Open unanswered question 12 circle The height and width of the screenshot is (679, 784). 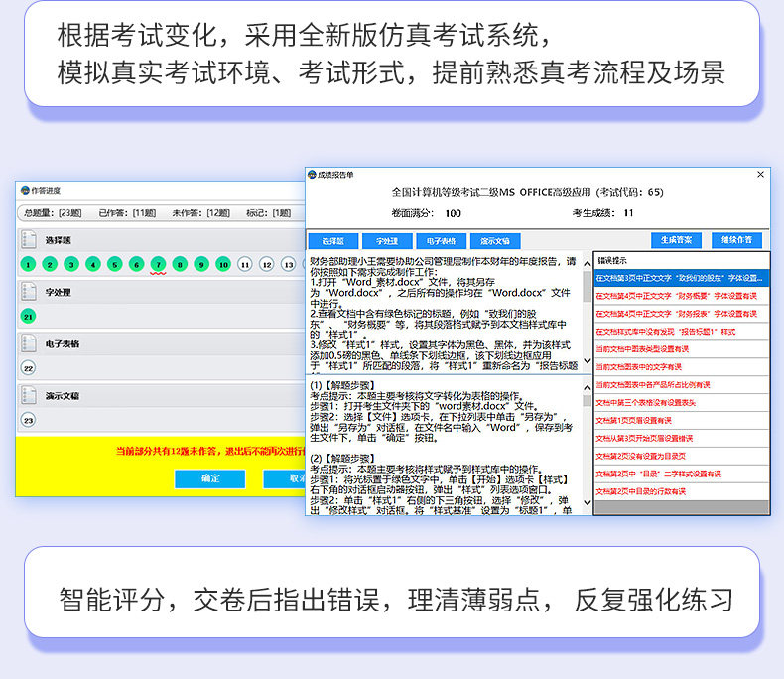[267, 264]
